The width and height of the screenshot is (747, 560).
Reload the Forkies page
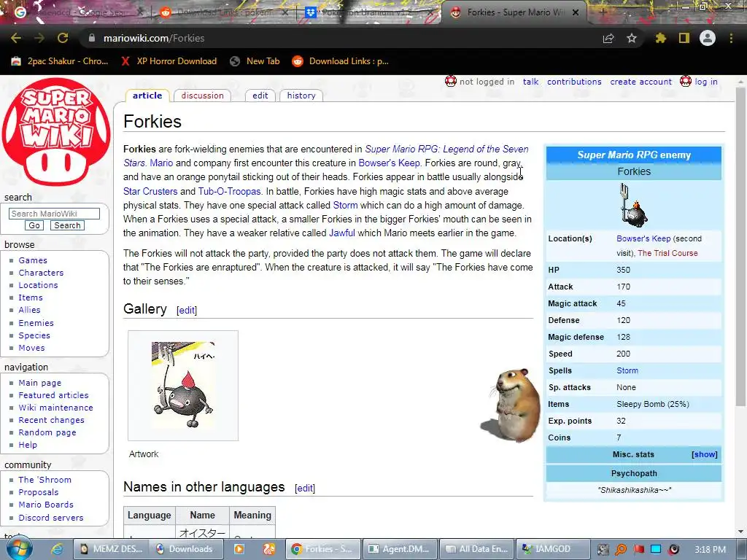point(63,38)
